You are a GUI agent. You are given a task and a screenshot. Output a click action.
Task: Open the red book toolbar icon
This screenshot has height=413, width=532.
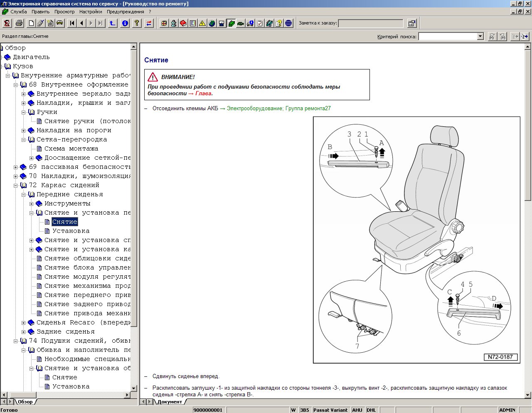pos(183,23)
